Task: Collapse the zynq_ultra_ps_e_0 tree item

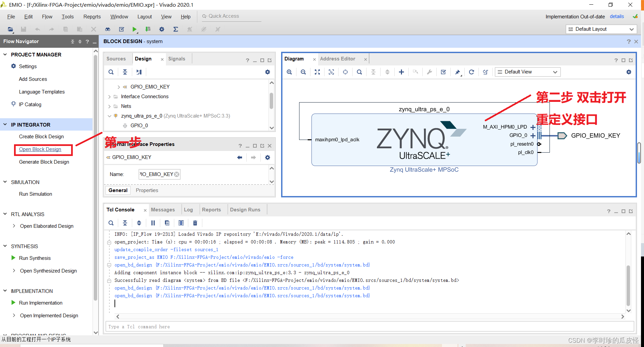Action: [109, 116]
